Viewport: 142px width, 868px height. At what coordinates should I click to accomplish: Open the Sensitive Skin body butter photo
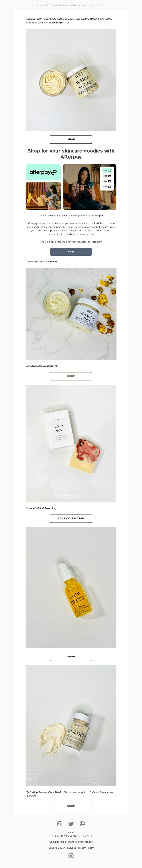tap(71, 314)
